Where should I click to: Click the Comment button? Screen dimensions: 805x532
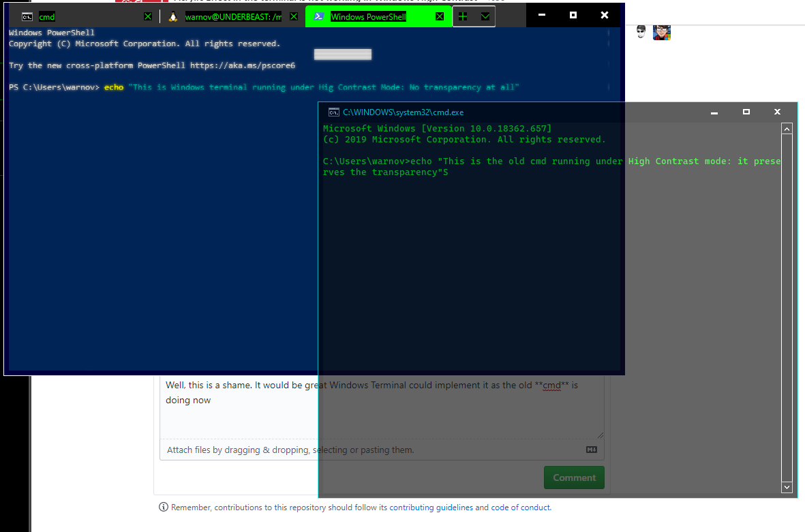(574, 478)
